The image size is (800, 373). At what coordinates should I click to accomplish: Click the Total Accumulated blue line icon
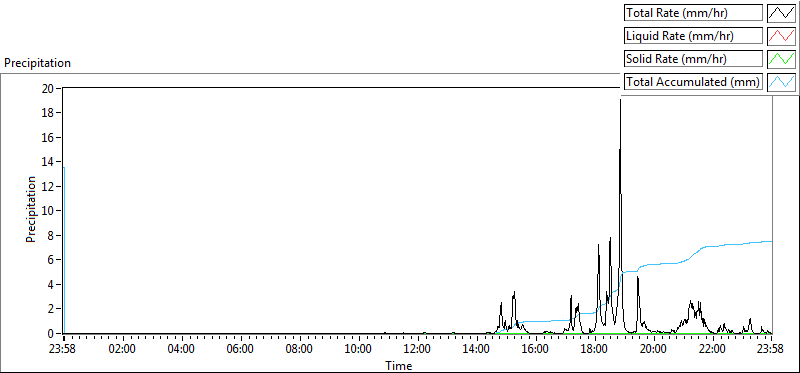[x=781, y=82]
